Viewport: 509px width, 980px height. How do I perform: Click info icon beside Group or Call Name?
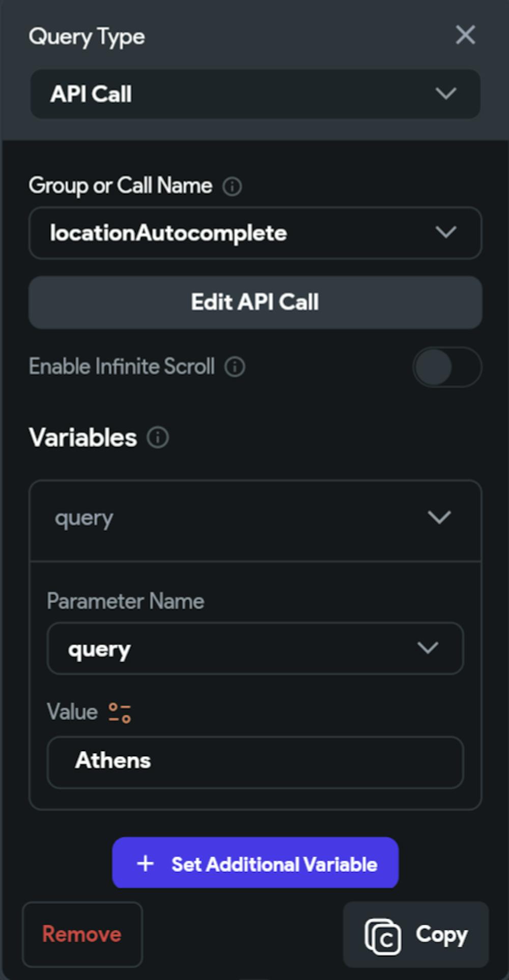pos(232,187)
